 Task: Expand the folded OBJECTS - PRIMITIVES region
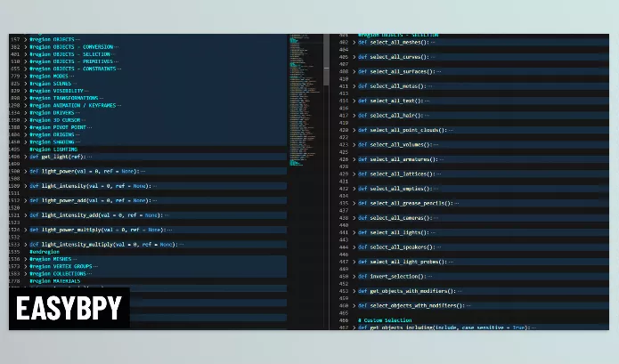point(26,61)
